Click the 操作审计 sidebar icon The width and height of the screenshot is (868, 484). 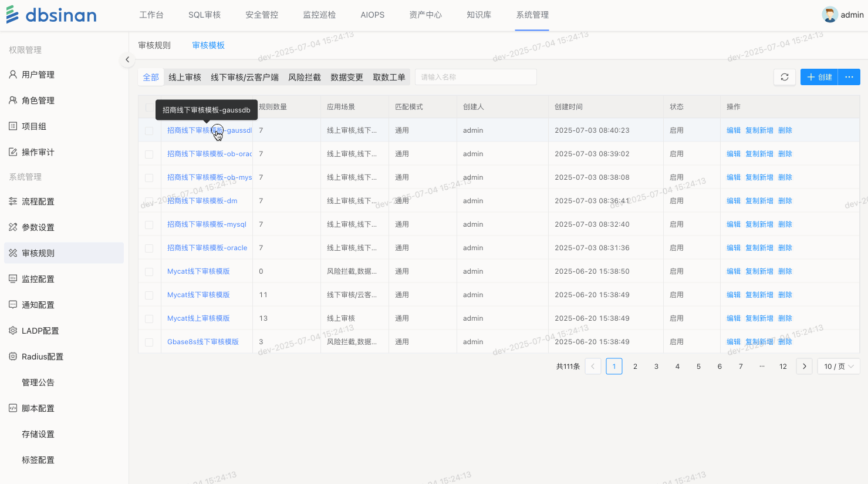tap(13, 152)
